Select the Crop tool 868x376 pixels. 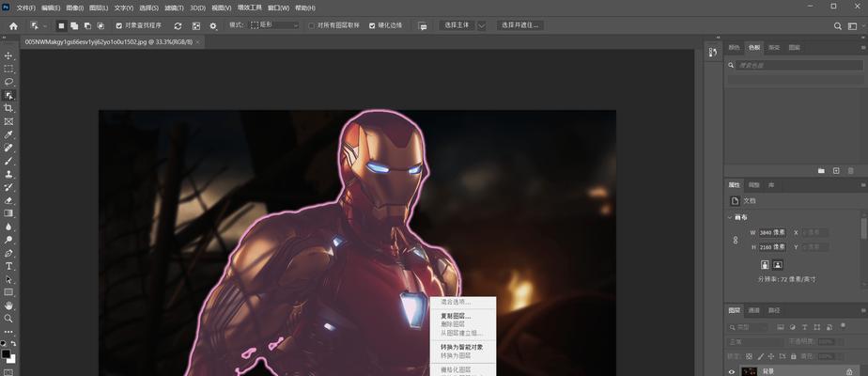tap(8, 108)
